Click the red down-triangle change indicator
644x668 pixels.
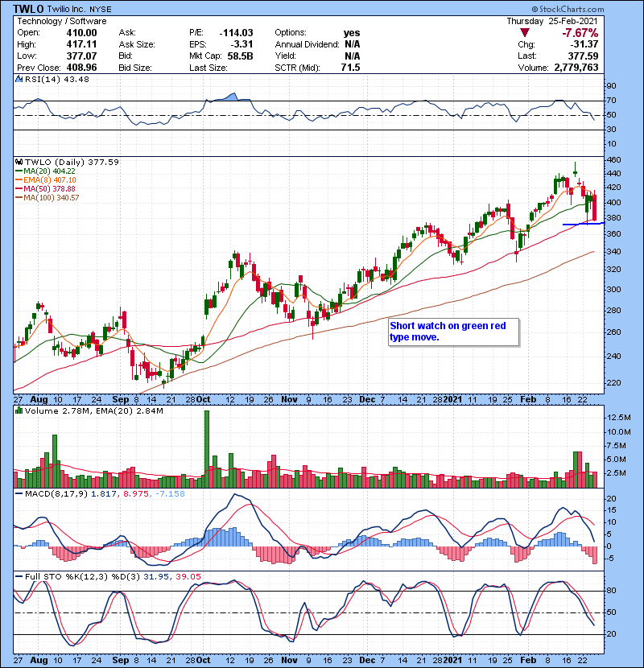525,33
